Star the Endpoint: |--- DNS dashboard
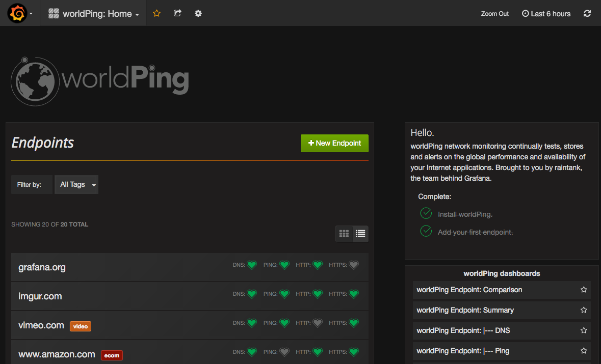This screenshot has height=364, width=601. pyautogui.click(x=583, y=330)
